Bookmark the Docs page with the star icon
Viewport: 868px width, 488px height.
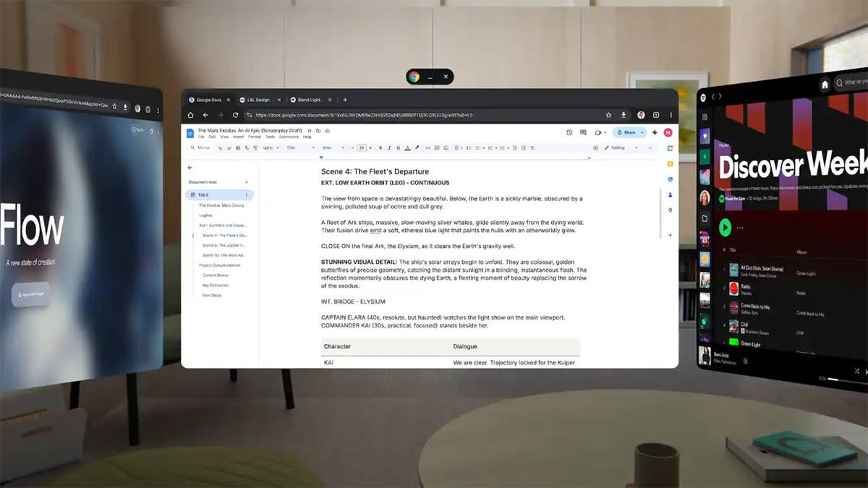pos(609,115)
